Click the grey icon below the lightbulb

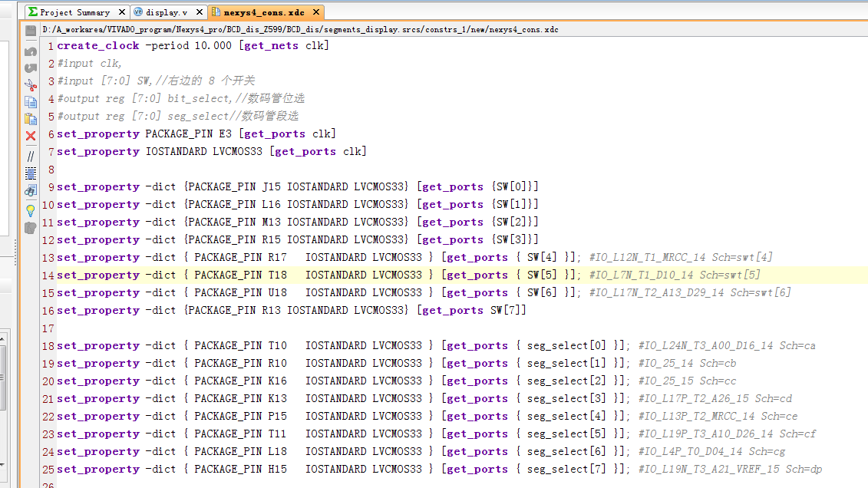click(31, 227)
